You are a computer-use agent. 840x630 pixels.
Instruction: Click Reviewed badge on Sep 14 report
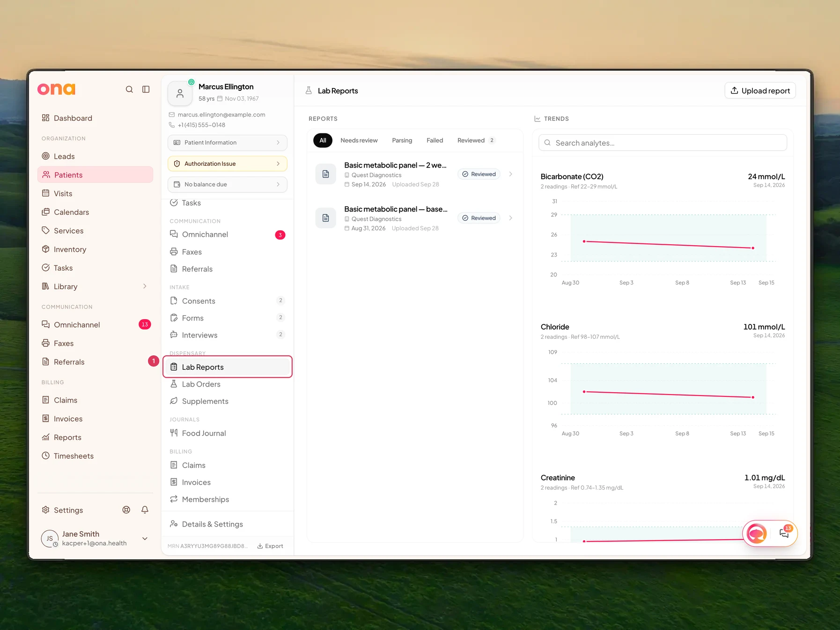[479, 174]
